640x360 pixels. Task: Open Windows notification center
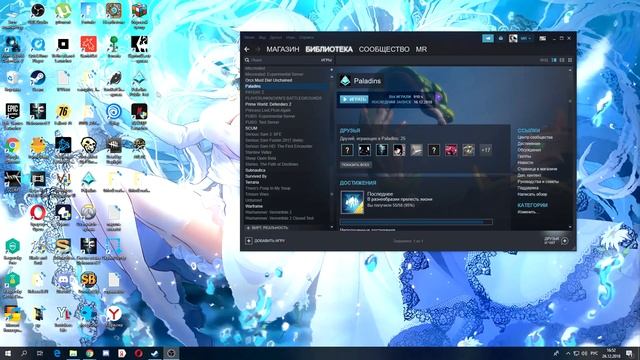coord(629,353)
